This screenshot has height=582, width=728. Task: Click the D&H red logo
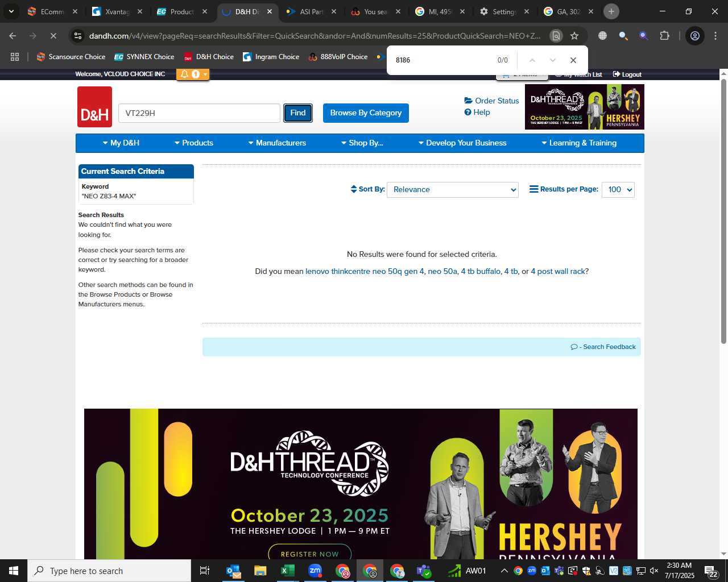click(x=94, y=107)
